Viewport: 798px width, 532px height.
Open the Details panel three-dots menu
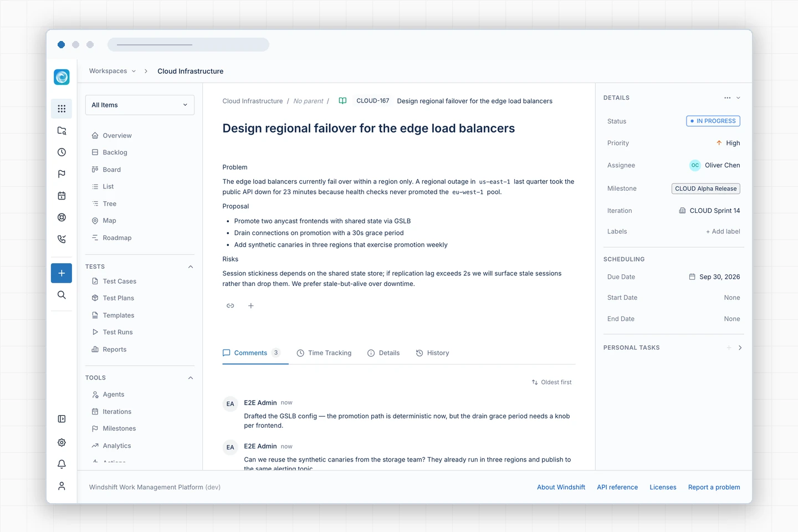click(x=727, y=98)
